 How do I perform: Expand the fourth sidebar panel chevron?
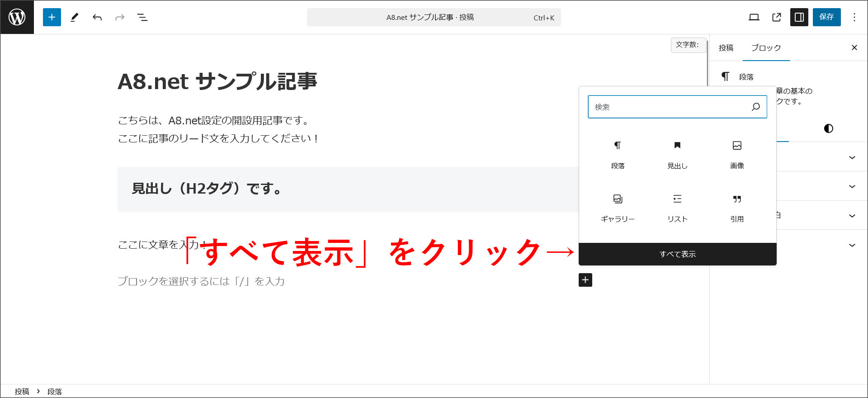coord(852,245)
